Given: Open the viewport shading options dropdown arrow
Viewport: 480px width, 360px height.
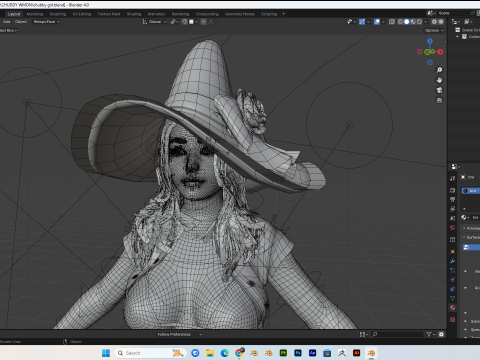Looking at the screenshot, I should click(426, 22).
